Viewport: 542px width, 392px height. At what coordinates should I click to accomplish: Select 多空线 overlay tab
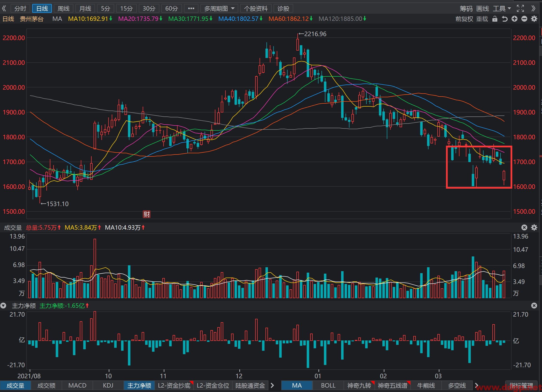[457, 385]
